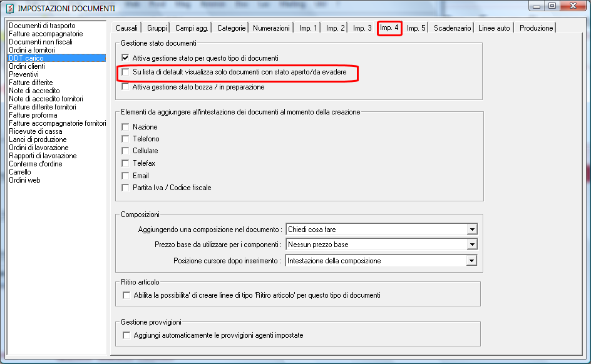Select 'Fatture differite' entry
The width and height of the screenshot is (591, 364).
tap(56, 83)
